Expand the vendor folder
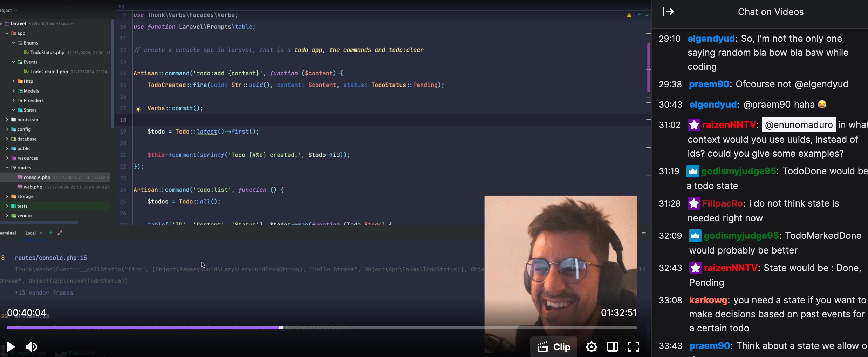The width and height of the screenshot is (868, 357). pos(7,216)
